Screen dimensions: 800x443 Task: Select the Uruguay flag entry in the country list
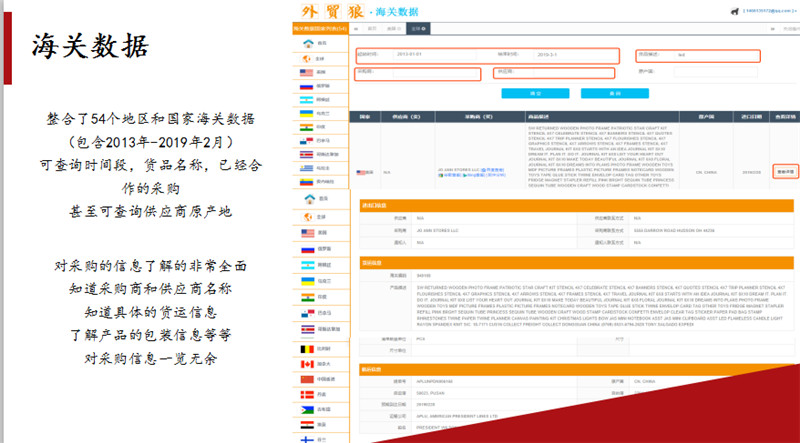click(x=306, y=168)
